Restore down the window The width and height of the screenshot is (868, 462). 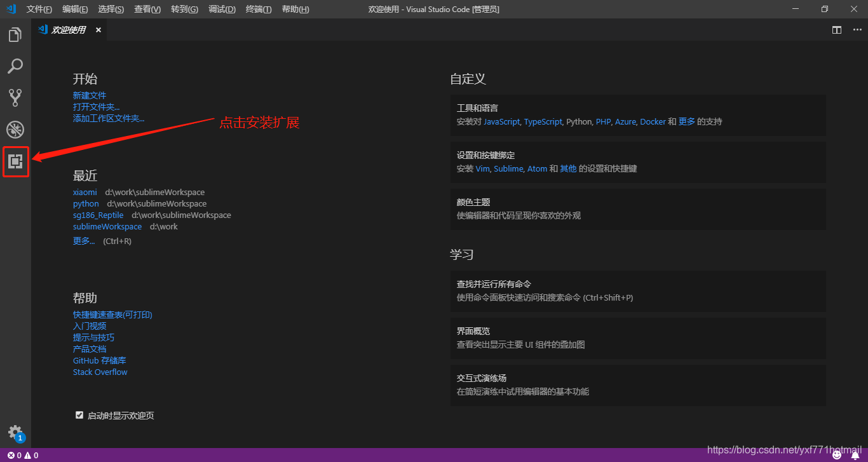click(x=824, y=9)
